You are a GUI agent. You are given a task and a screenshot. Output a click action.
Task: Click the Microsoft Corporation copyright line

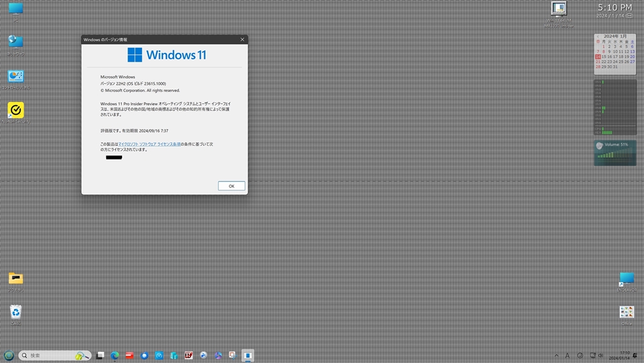point(140,91)
